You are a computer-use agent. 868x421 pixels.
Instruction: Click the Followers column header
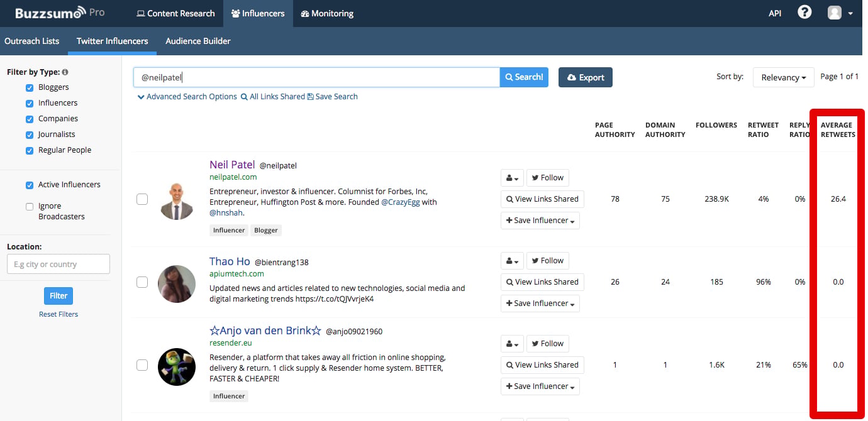click(x=716, y=125)
